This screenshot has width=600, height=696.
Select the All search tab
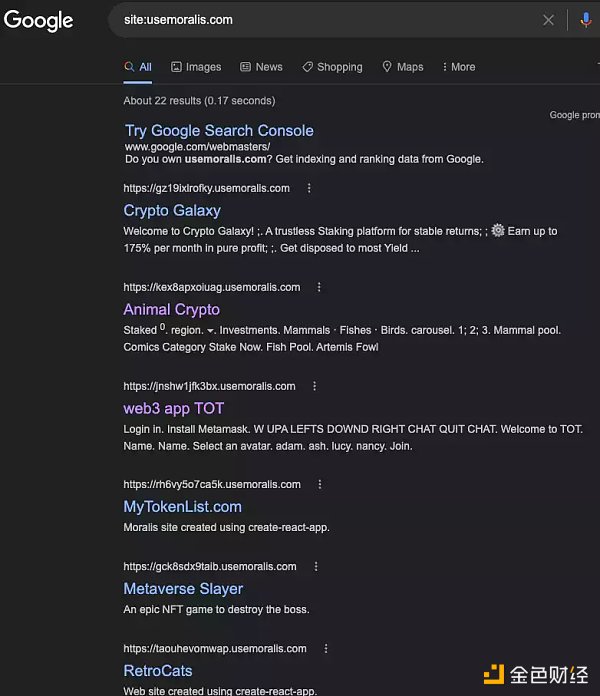pyautogui.click(x=138, y=67)
